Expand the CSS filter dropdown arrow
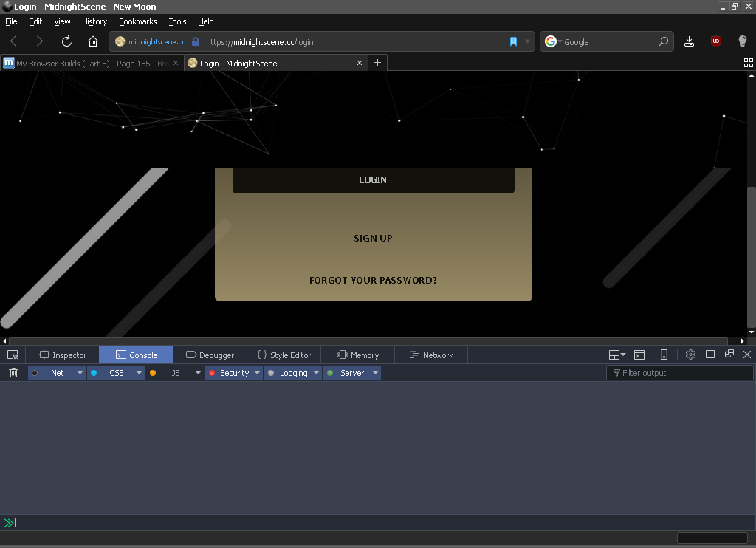 coord(139,373)
